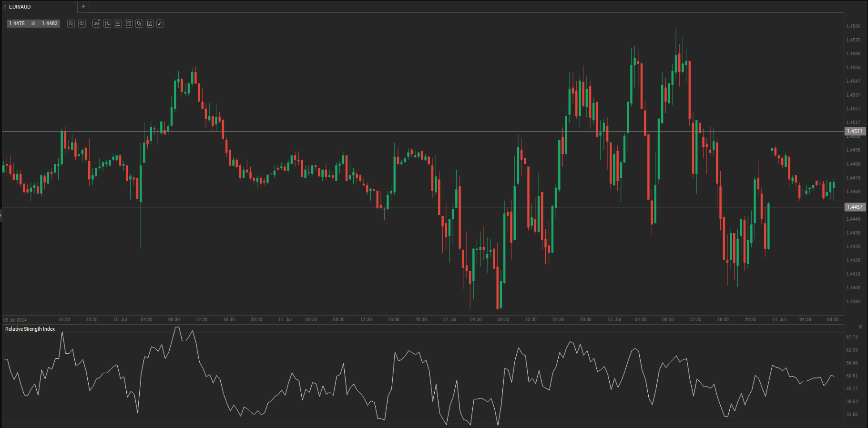Switch to the EUR/AUD chart tab
The height and width of the screenshot is (428, 868).
[20, 7]
